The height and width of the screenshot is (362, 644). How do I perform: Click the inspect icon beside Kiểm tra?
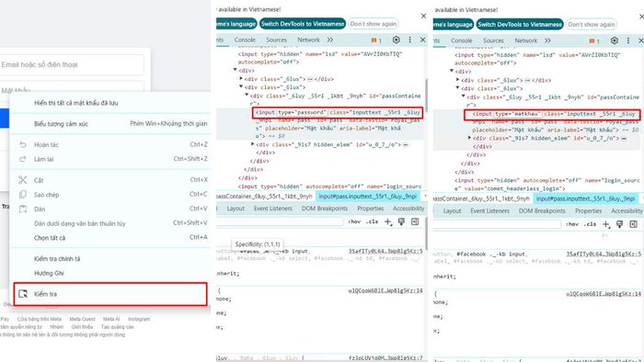[x=23, y=294]
